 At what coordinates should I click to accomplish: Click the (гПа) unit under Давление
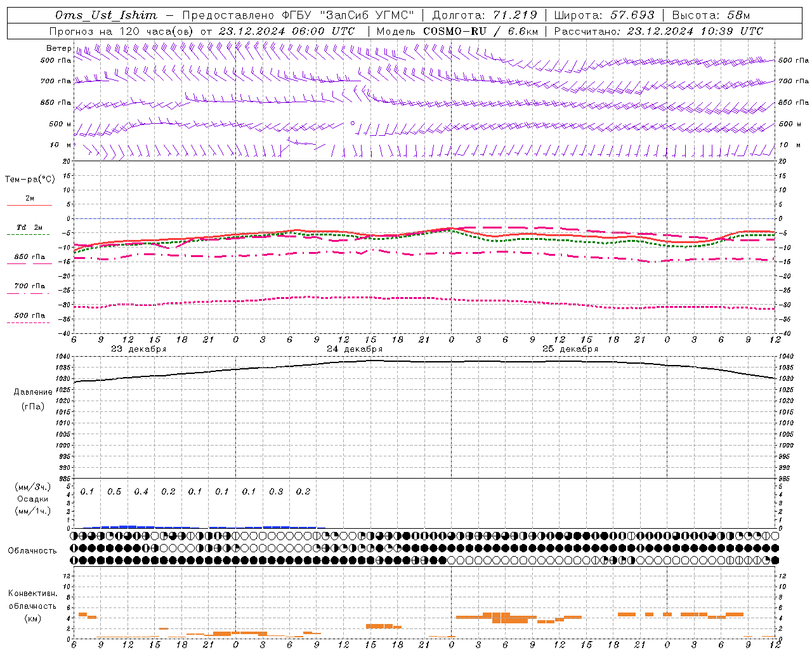click(x=33, y=406)
